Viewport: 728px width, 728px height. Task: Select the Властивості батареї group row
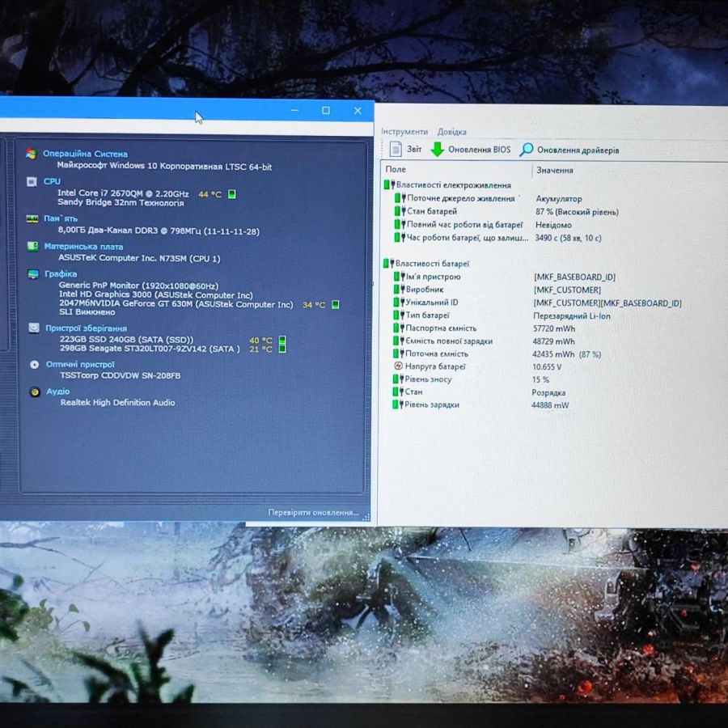coord(426,263)
